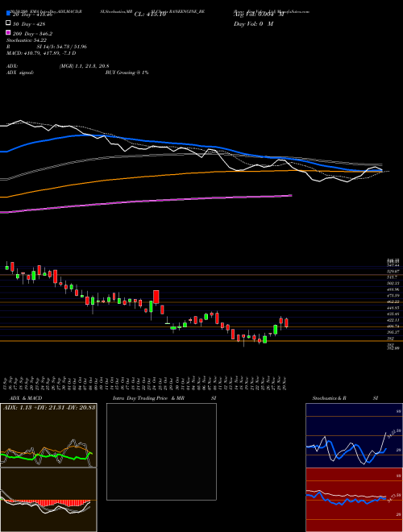
Task: Click the tall red candlestick near 24 Oct
Action: [x=156, y=297]
